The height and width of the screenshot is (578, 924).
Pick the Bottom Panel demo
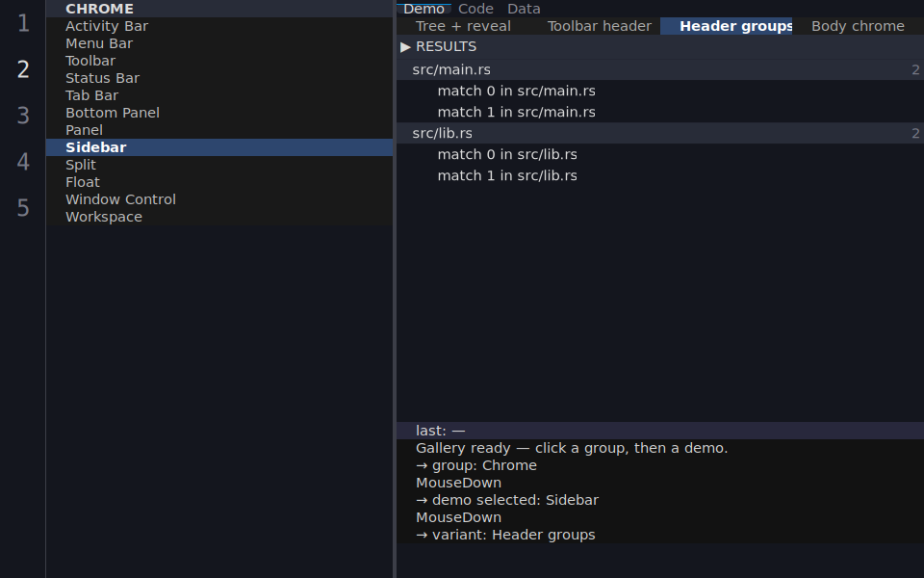[219, 113]
